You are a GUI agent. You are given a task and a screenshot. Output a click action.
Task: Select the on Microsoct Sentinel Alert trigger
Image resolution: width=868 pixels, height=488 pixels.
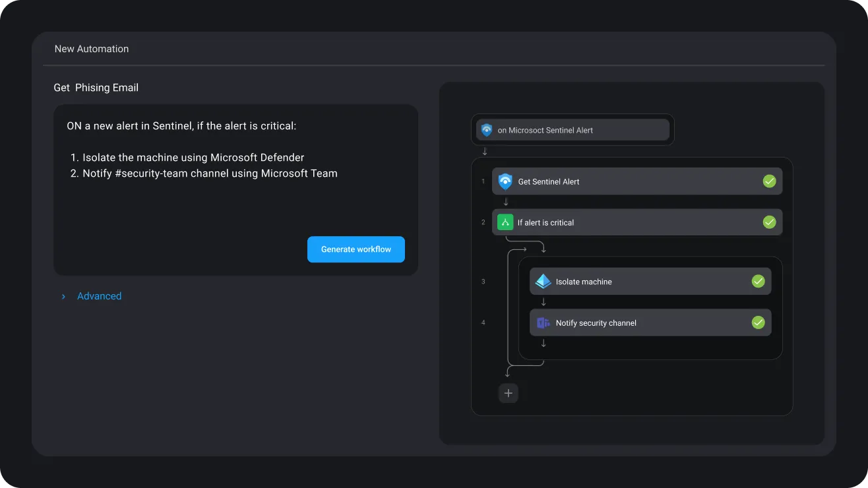[573, 130]
